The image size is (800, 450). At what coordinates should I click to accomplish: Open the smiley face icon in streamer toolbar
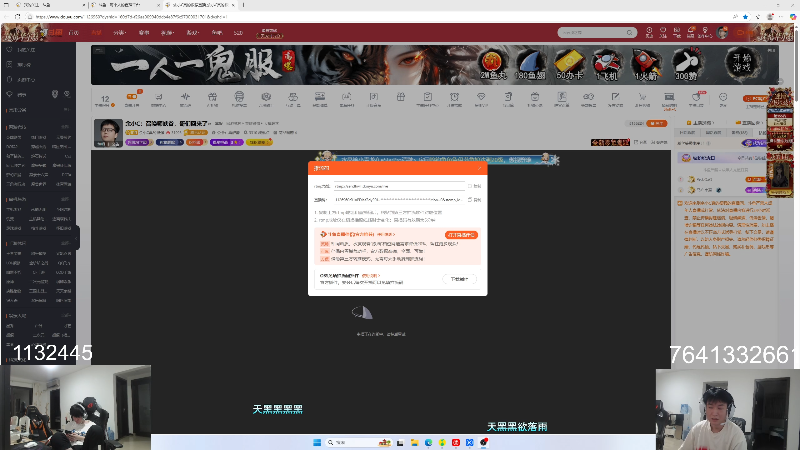pyautogui.click(x=723, y=98)
